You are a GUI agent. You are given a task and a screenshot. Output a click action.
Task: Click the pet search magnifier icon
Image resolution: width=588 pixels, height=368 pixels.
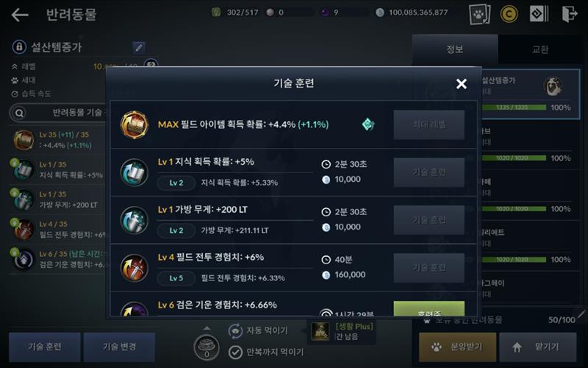[19, 113]
